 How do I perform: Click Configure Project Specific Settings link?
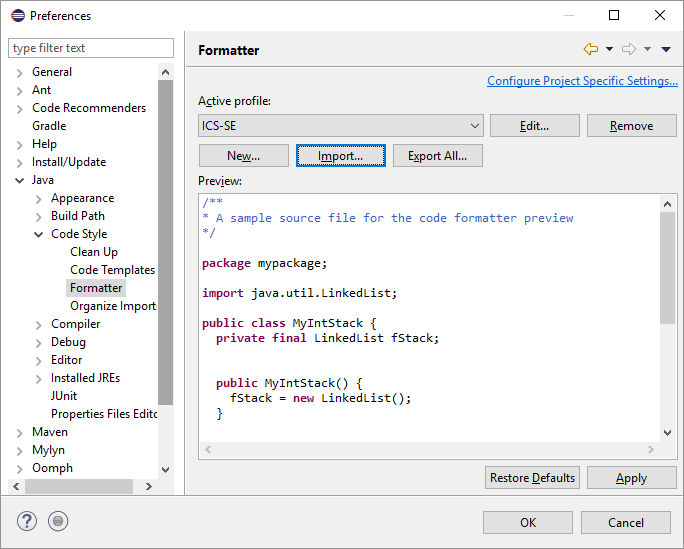tap(582, 81)
